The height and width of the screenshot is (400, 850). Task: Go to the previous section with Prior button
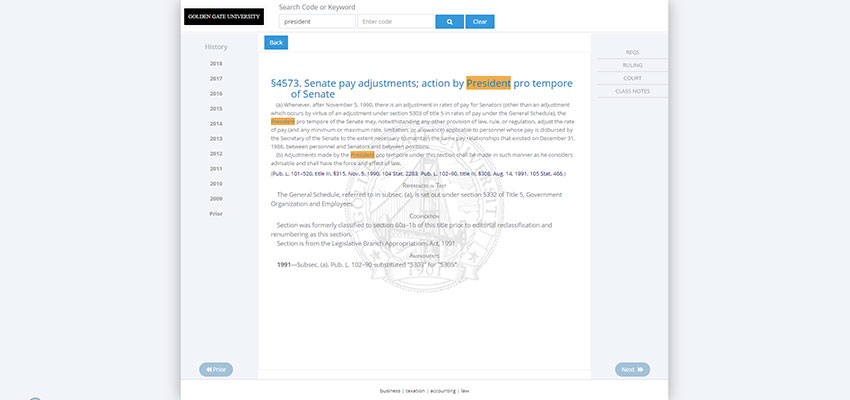point(216,370)
